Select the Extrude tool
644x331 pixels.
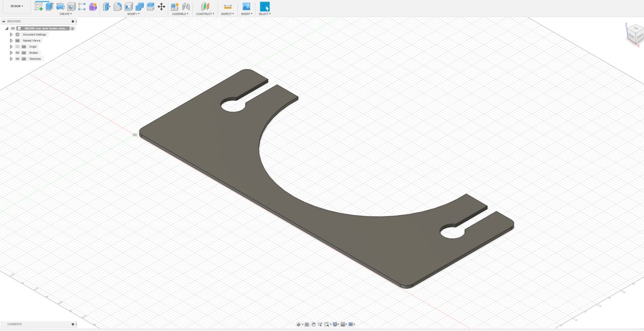pos(49,7)
